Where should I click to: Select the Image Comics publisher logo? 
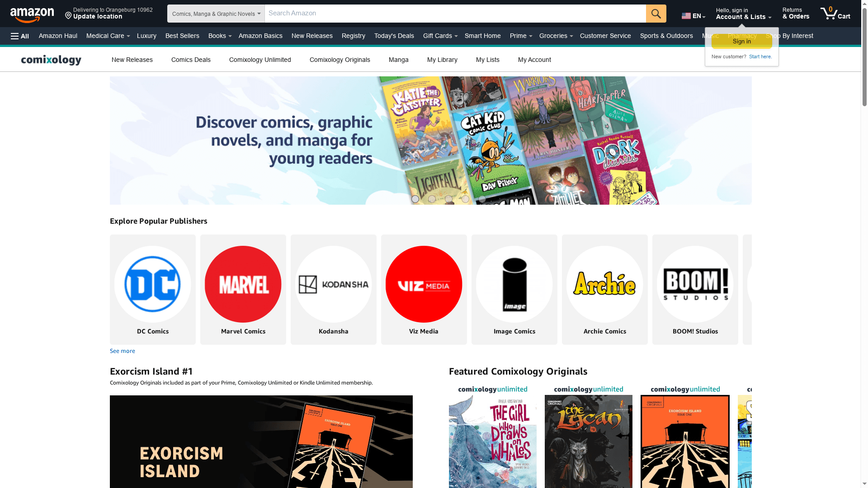(514, 284)
